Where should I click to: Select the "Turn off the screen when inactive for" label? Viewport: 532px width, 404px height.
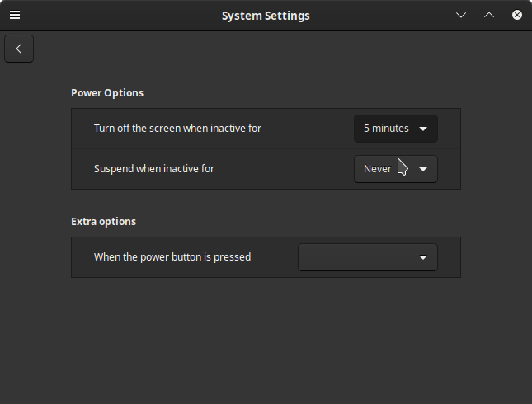pos(177,129)
